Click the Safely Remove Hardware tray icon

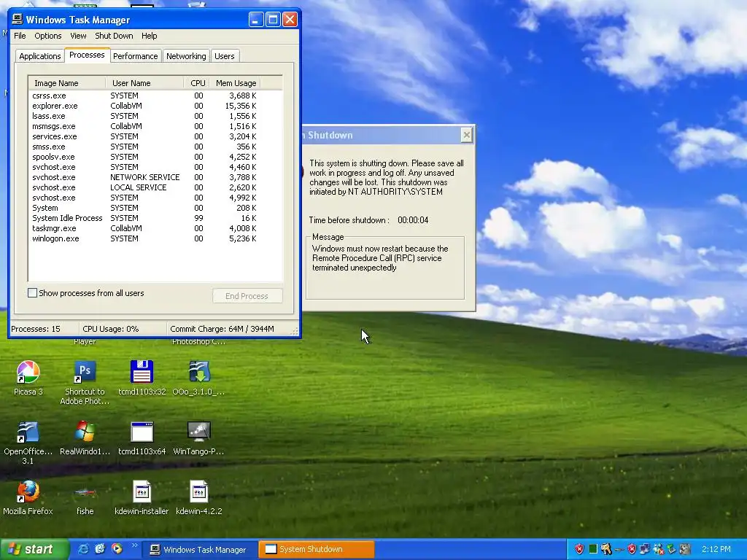pos(672,549)
